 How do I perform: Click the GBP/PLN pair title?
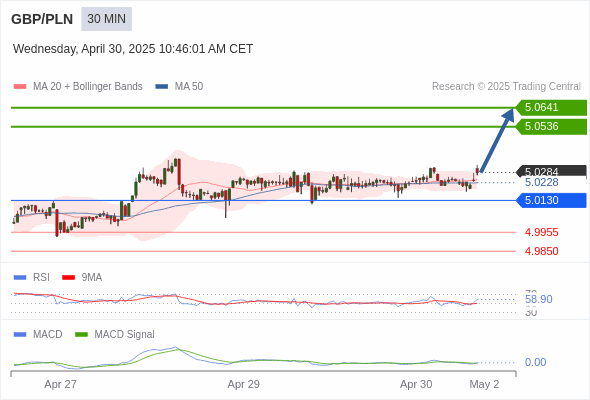[x=42, y=19]
